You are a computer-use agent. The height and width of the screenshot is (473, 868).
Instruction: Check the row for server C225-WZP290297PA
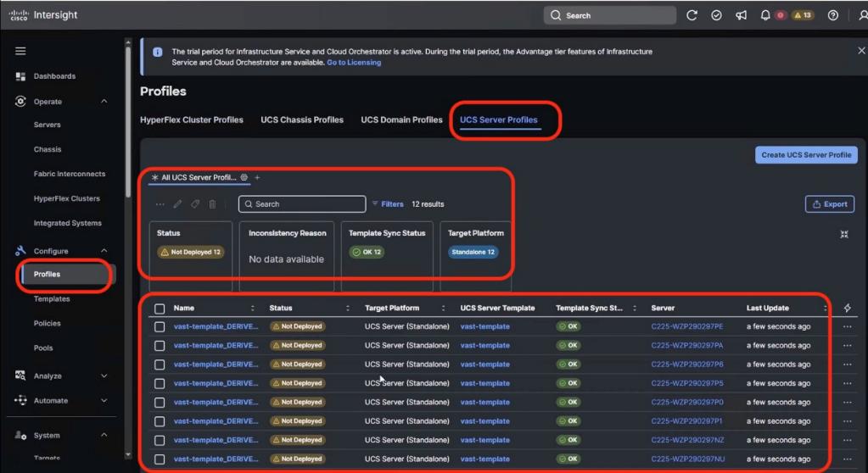(x=160, y=346)
